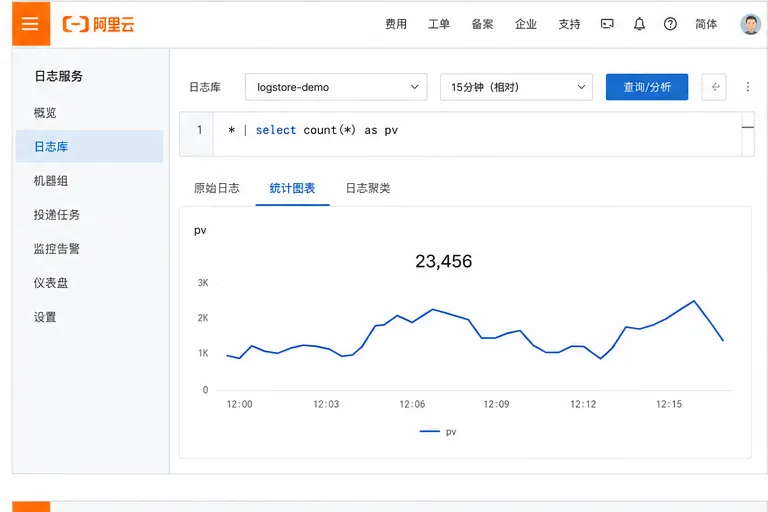
Task: Open 仪表盘 in the sidebar
Action: tap(51, 283)
